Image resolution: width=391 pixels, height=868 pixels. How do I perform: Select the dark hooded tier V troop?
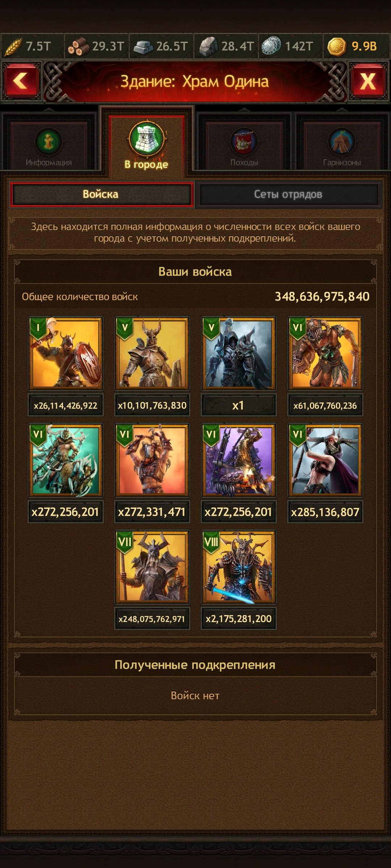coord(239,353)
